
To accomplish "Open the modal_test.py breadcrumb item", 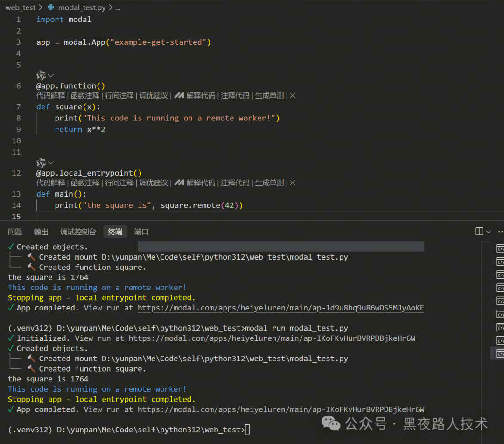I will (x=82, y=8).
